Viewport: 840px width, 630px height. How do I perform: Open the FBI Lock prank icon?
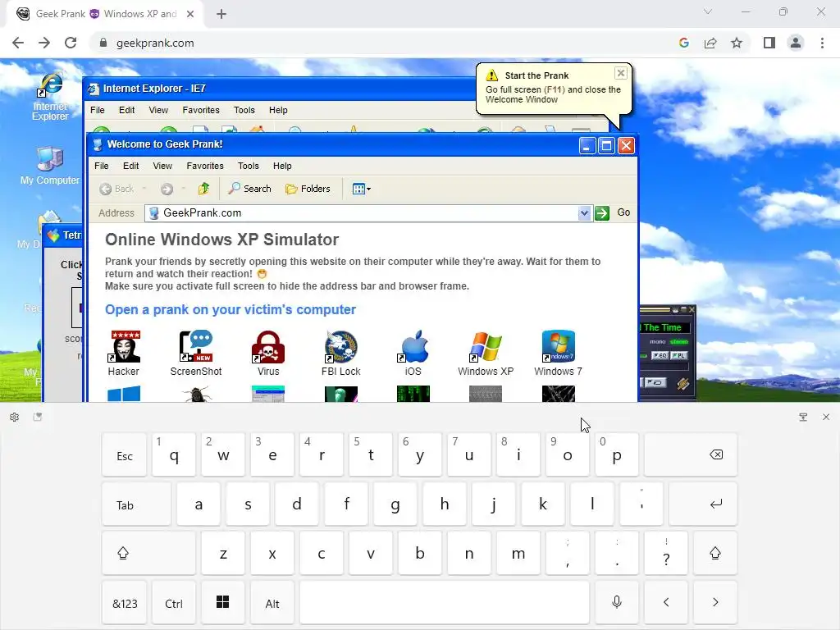(340, 353)
